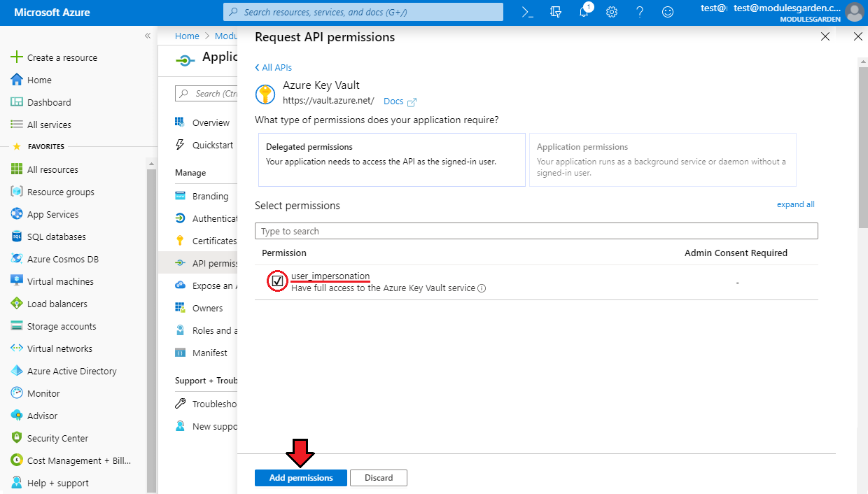Open the help question mark icon

(640, 12)
